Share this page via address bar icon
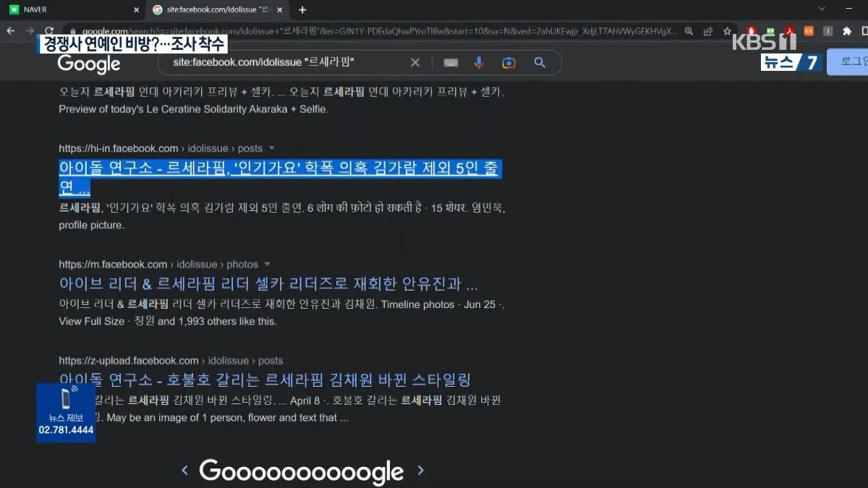The width and height of the screenshot is (868, 488). (708, 31)
